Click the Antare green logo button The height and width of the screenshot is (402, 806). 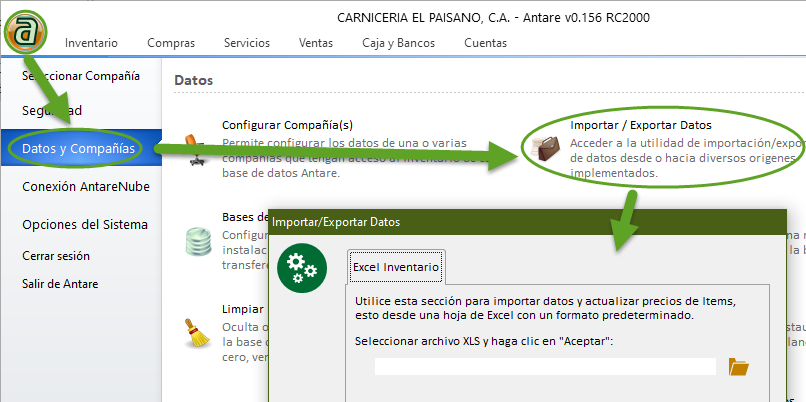(26, 32)
